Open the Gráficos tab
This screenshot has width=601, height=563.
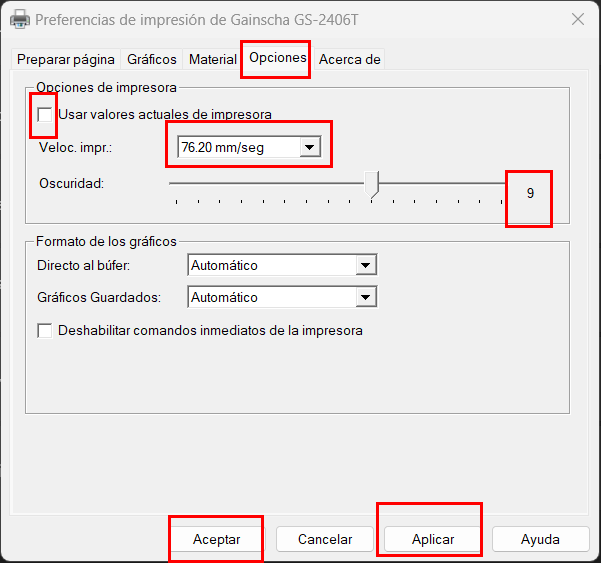pos(152,60)
